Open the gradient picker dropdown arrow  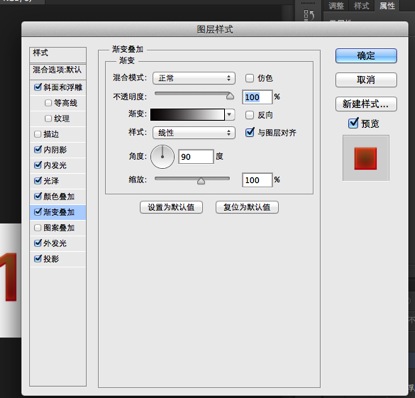coord(229,115)
